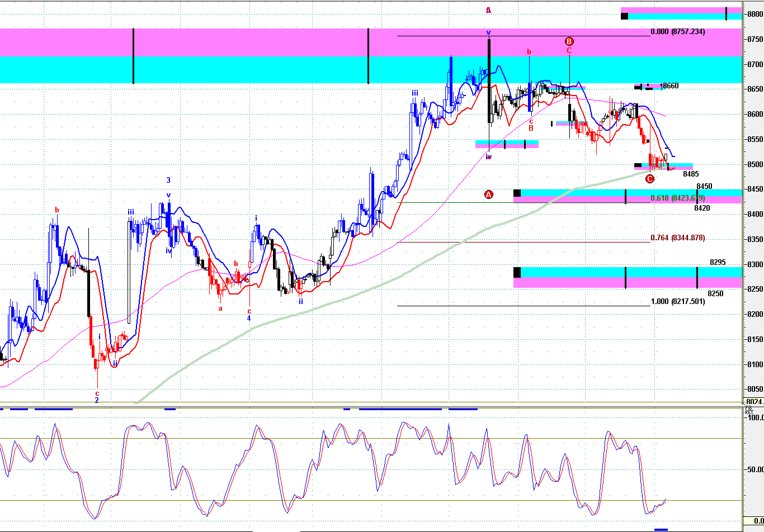This screenshot has height=532, width=764.
Task: Click 8300 on the price axis
Action: coord(755,265)
